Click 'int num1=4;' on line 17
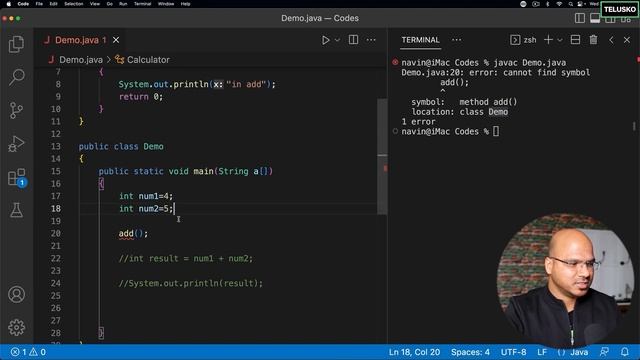640x360 pixels. pyautogui.click(x=146, y=196)
